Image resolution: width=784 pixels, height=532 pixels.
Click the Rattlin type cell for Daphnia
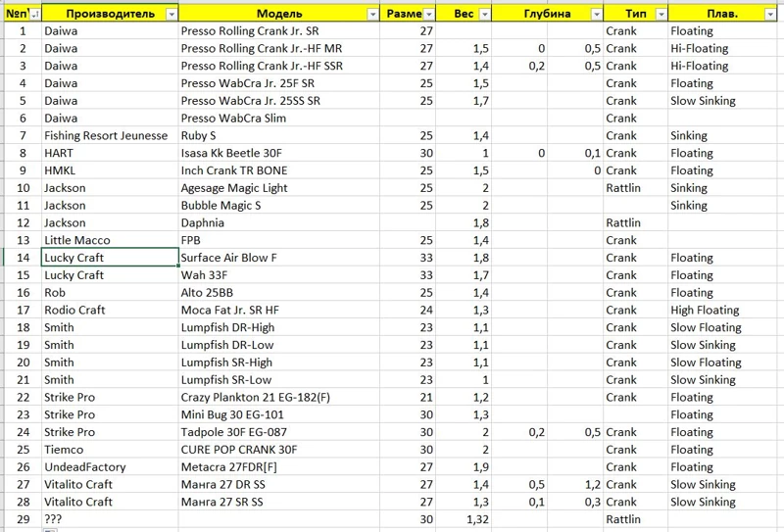click(x=634, y=222)
